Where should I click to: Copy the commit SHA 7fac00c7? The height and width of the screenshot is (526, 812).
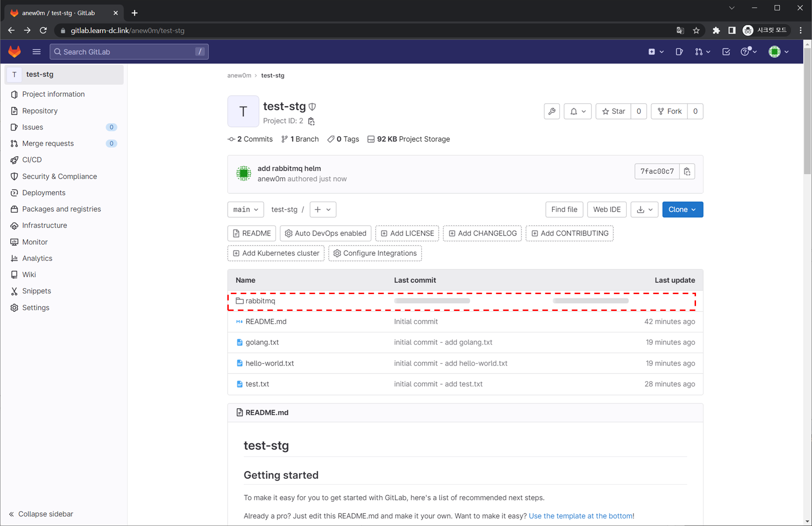(687, 172)
